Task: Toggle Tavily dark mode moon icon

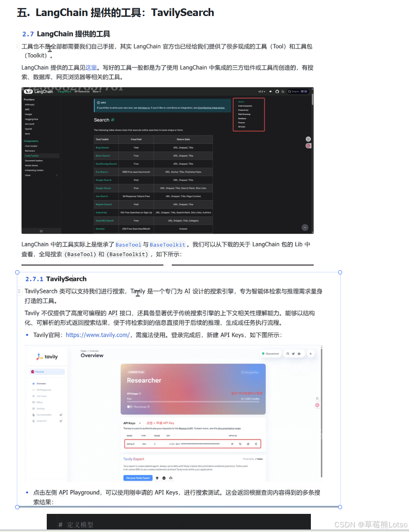Action: tap(311, 354)
